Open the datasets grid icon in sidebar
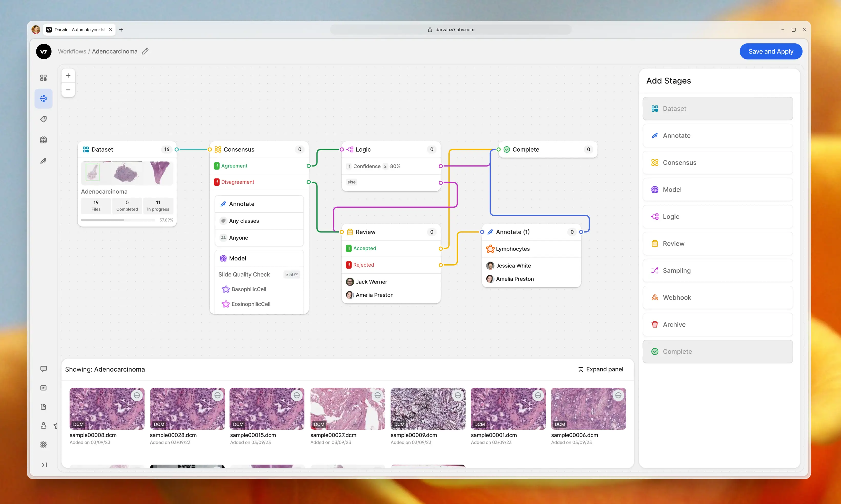The width and height of the screenshot is (841, 504). pos(44,78)
